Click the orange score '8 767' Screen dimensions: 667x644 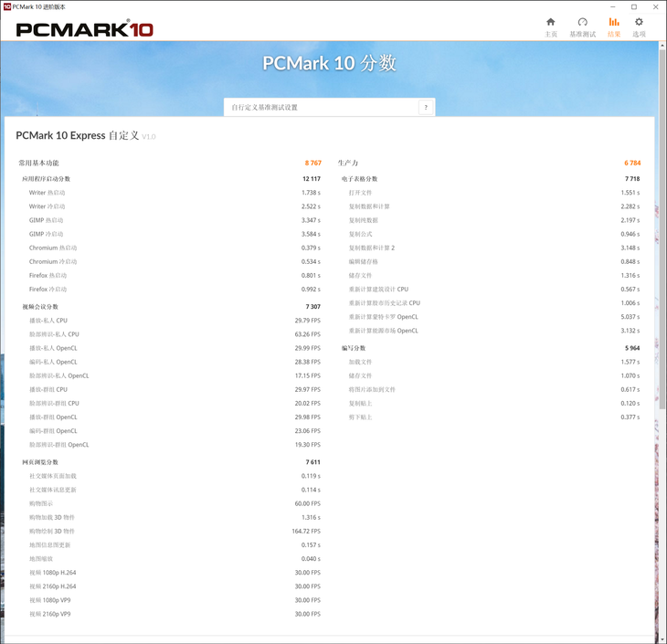tap(313, 163)
